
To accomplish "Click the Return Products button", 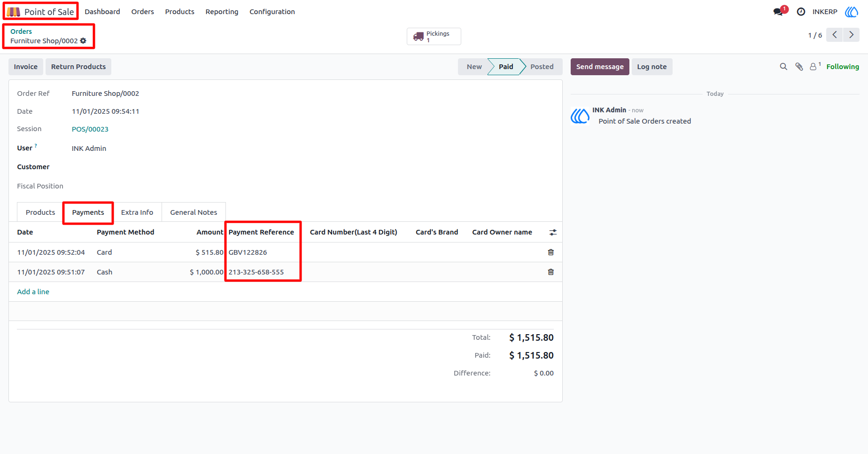I will point(78,67).
